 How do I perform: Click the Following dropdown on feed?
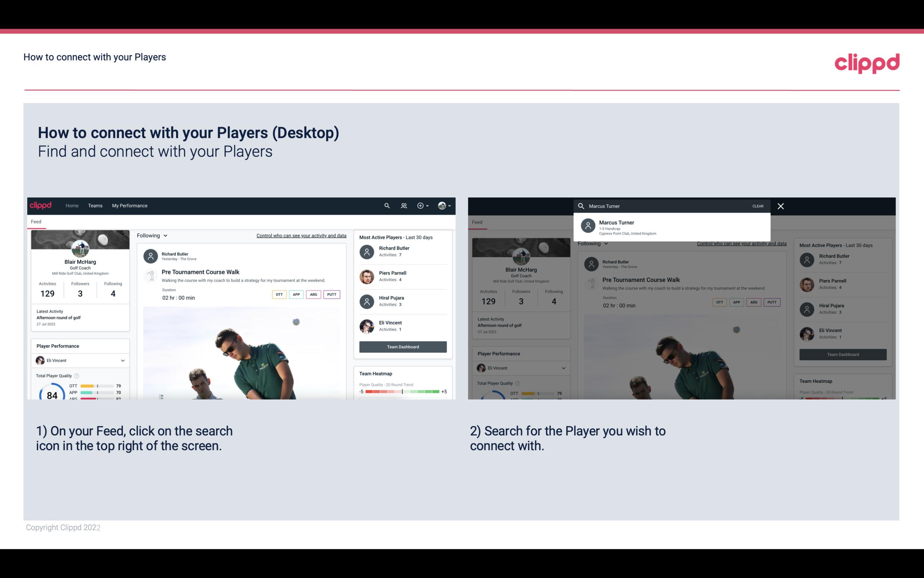click(152, 235)
